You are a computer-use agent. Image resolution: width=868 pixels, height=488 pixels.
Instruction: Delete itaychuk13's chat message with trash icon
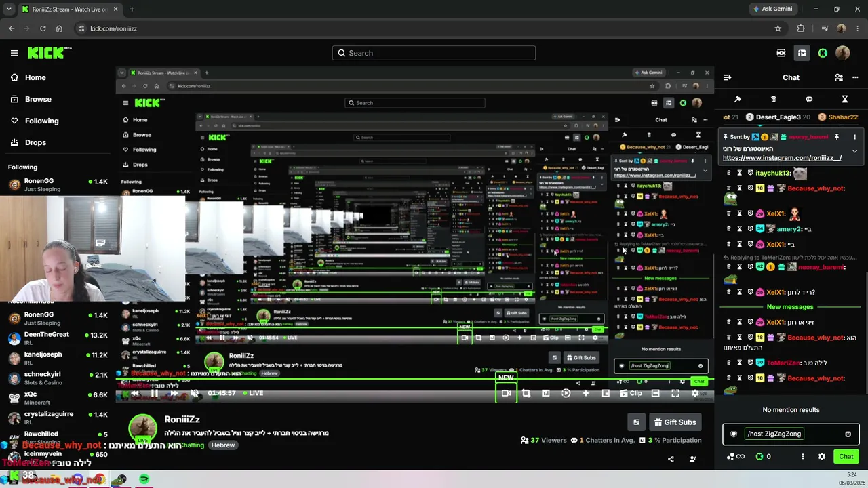point(729,173)
